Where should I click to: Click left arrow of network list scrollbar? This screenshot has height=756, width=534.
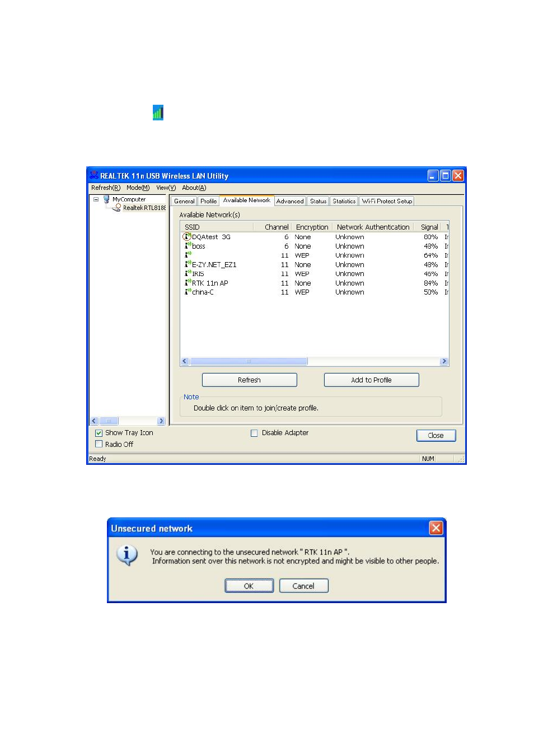[185, 361]
